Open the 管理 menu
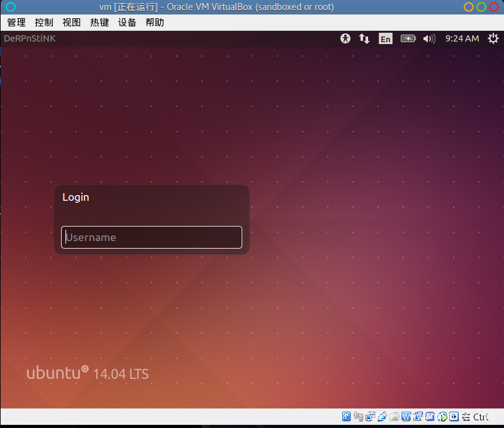 pyautogui.click(x=16, y=23)
